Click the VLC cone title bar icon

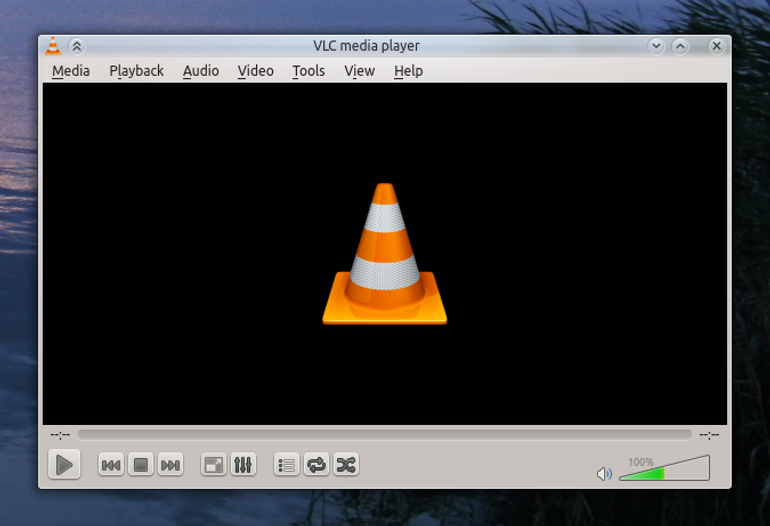point(53,46)
